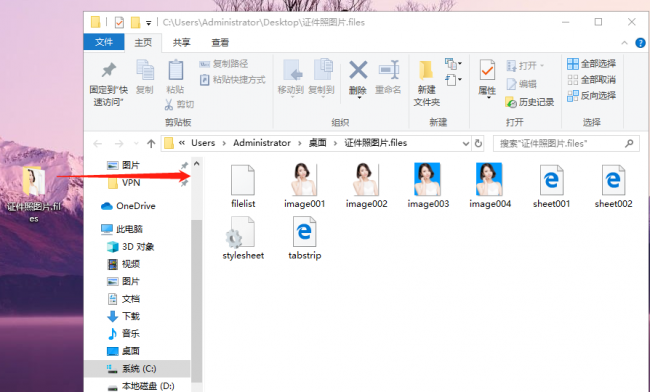Choose Paste shortcut in ribbon
Image resolution: width=650 pixels, height=392 pixels.
pos(233,80)
